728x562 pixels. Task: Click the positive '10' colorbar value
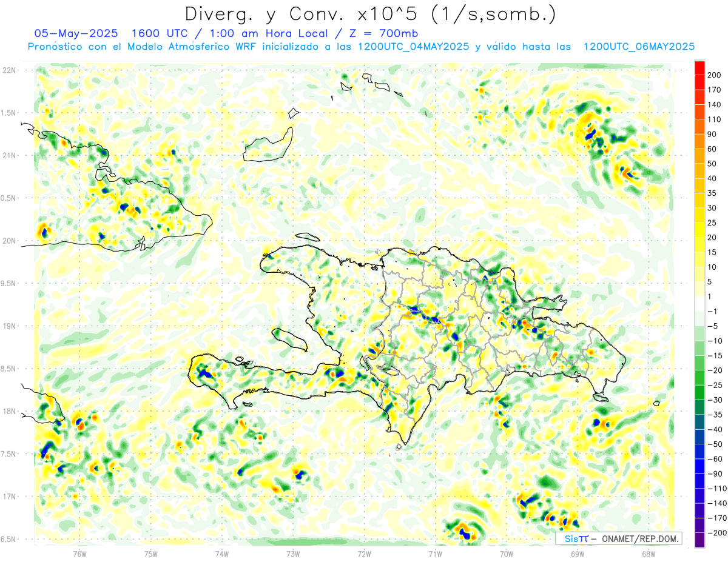pos(712,267)
